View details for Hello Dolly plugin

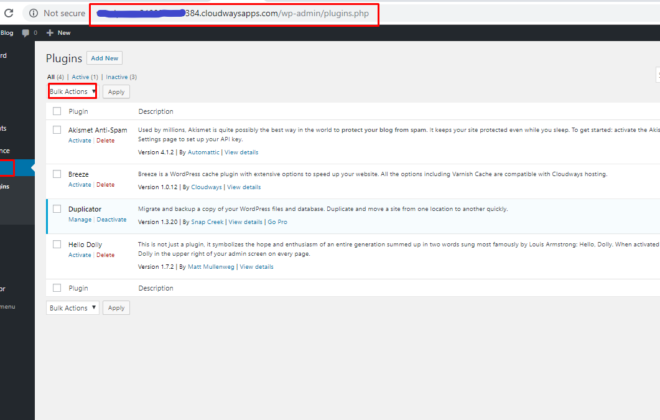click(x=256, y=267)
